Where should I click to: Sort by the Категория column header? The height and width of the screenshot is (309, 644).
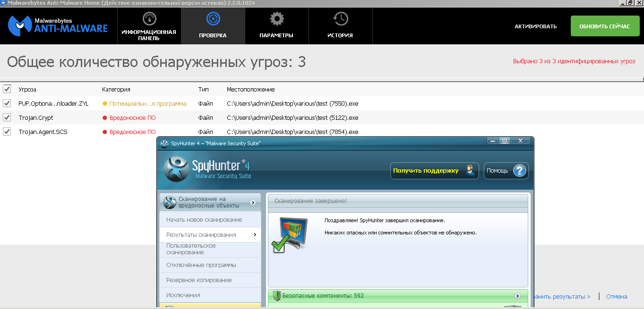pyautogui.click(x=116, y=89)
